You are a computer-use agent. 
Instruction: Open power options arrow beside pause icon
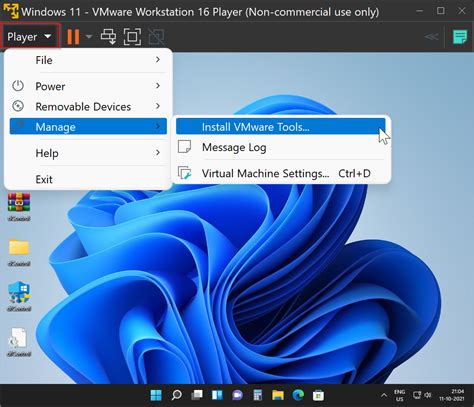pos(89,36)
